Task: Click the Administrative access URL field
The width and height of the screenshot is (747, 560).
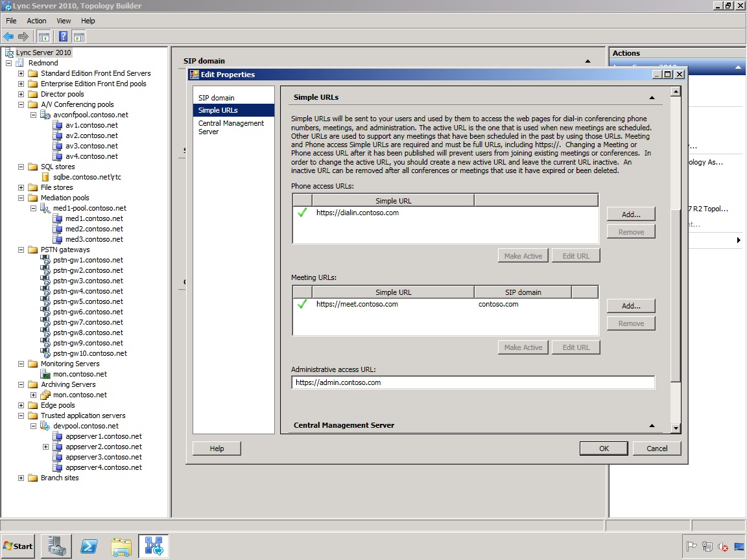Action: click(x=473, y=382)
